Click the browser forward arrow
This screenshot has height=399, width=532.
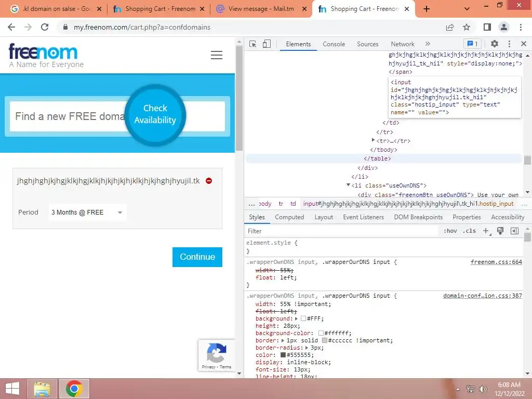coord(28,27)
